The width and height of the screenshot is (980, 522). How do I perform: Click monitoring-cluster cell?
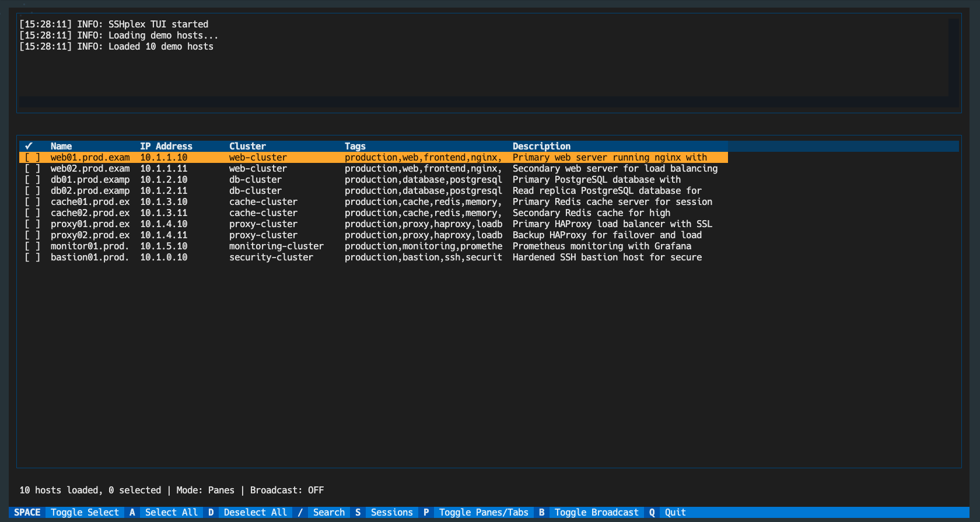(276, 246)
